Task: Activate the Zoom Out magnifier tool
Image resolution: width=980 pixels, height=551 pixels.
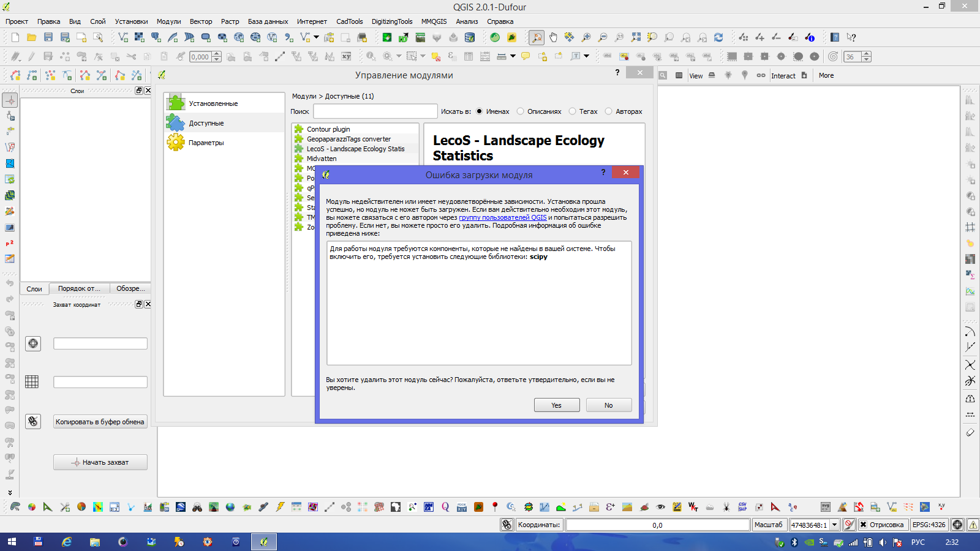Action: click(x=603, y=37)
